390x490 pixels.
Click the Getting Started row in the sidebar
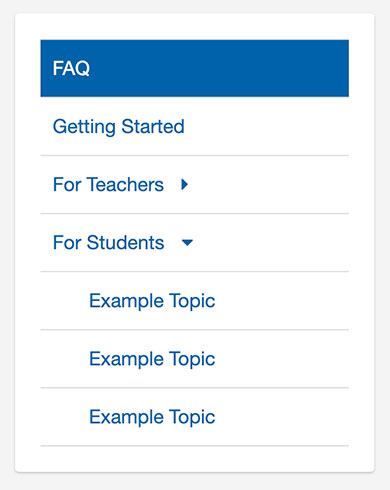pyautogui.click(x=195, y=126)
